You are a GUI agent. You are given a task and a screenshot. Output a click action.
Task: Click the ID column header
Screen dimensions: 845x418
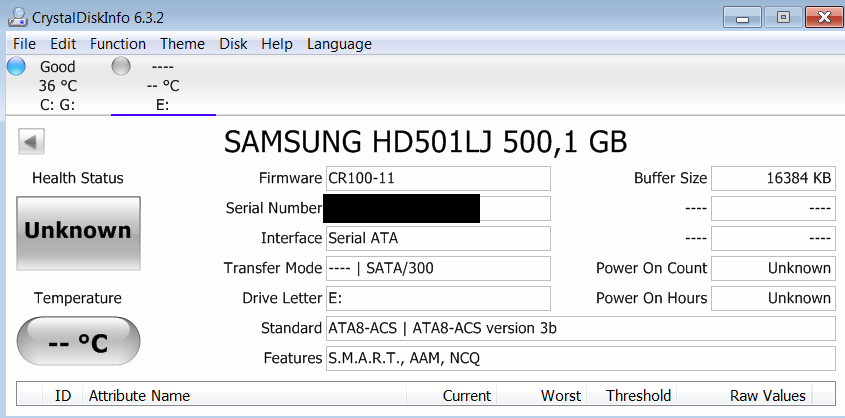pyautogui.click(x=62, y=396)
